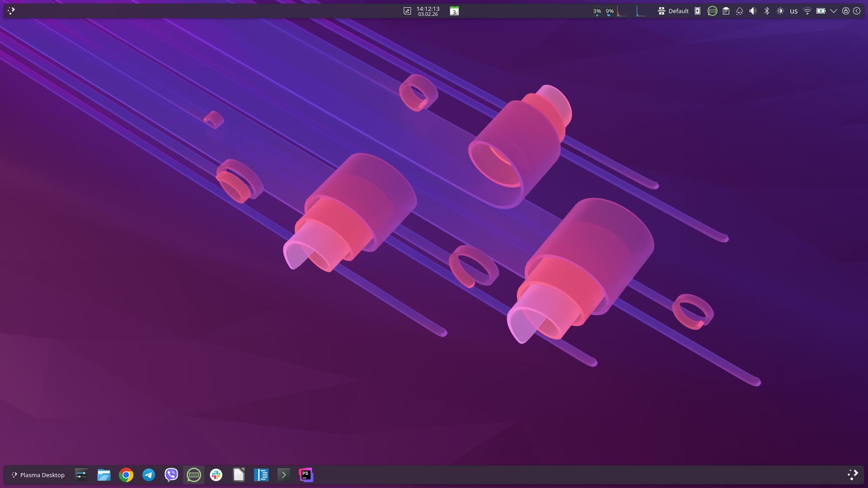This screenshot has height=488, width=868.
Task: Open Slack from the taskbar
Action: 216,475
